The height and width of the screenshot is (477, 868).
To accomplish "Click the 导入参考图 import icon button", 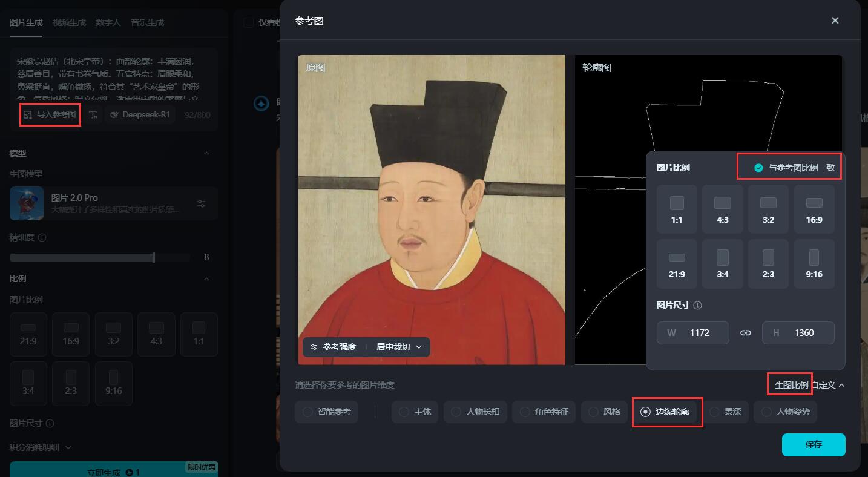I will [x=50, y=114].
